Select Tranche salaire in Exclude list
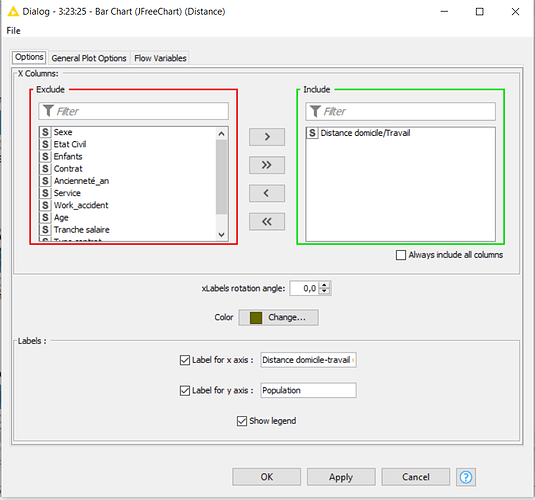Screen dimensions: 535x500 coord(128,230)
